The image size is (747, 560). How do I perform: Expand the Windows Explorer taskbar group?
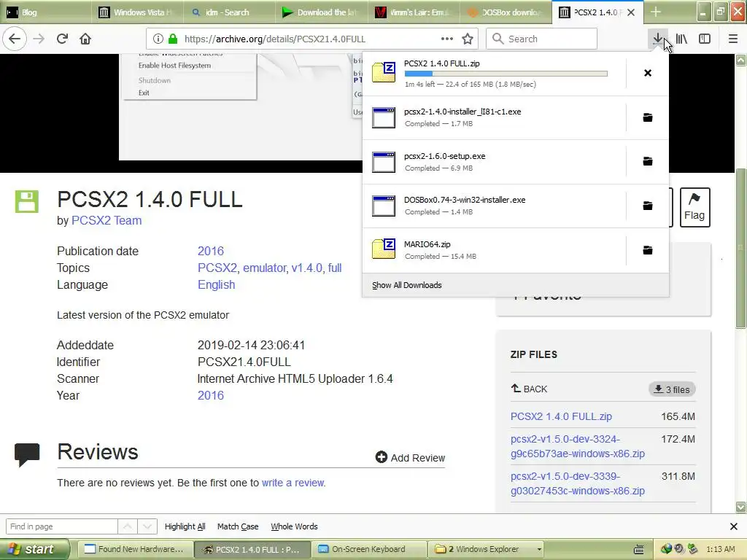487,549
